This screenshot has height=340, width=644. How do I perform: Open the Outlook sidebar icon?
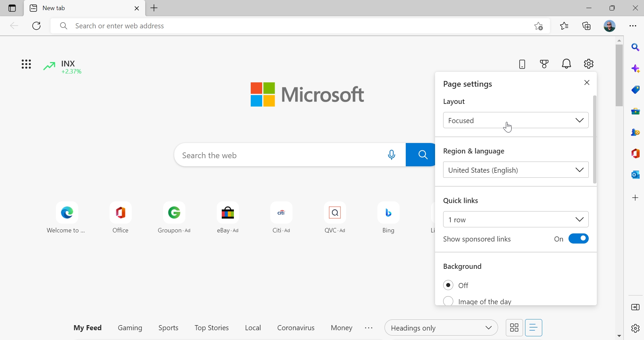[636, 175]
